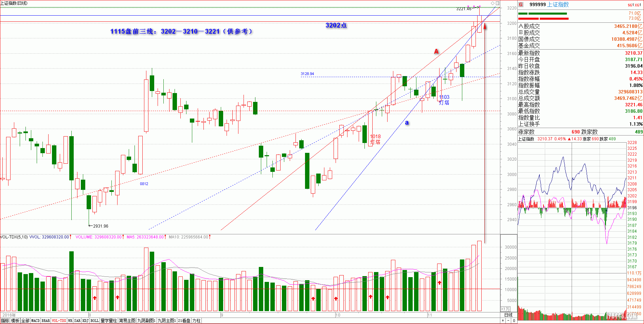Click the minus zoom-out button

(508, 321)
